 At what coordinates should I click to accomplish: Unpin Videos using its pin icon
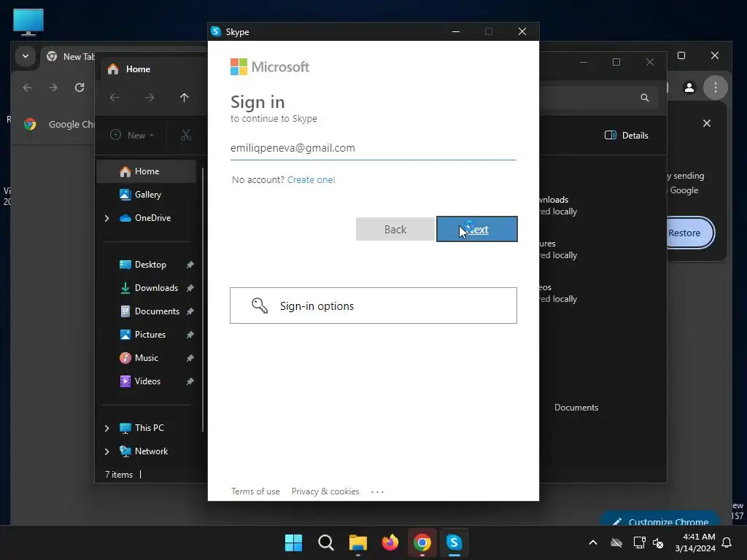tap(190, 381)
